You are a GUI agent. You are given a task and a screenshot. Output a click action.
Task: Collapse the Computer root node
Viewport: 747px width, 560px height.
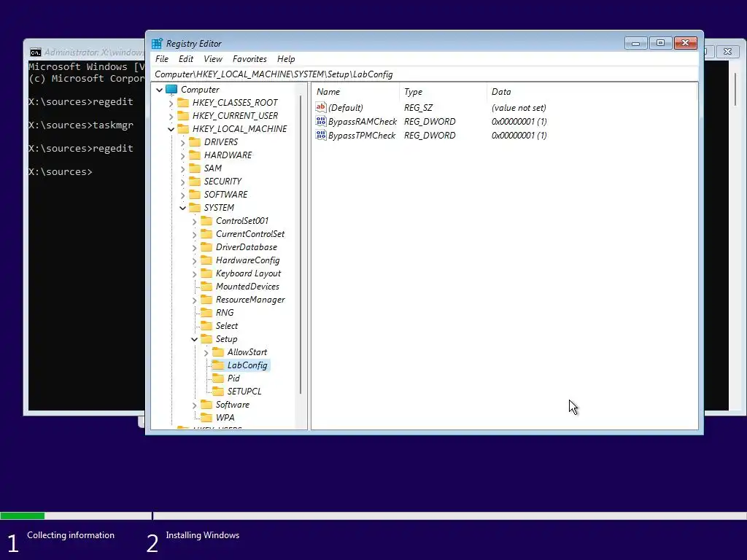160,90
